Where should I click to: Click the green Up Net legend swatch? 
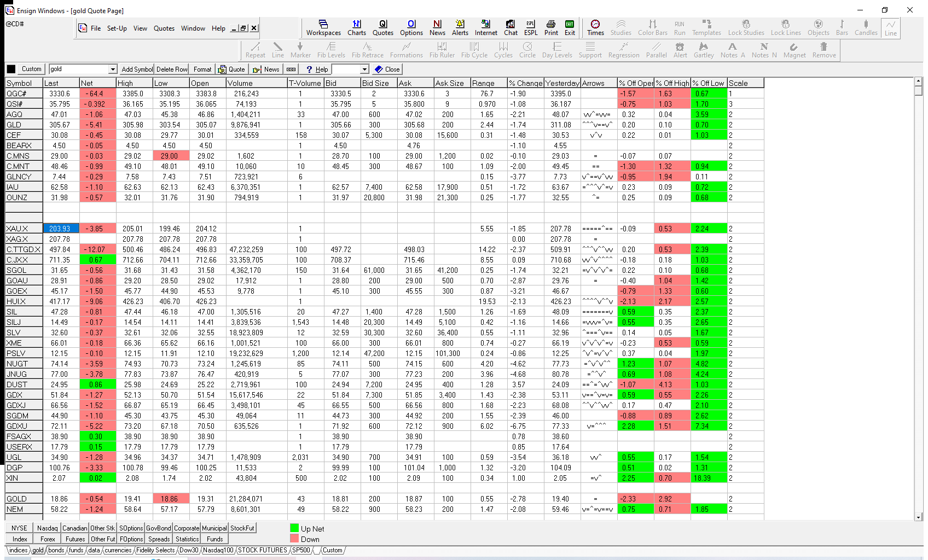(x=294, y=528)
